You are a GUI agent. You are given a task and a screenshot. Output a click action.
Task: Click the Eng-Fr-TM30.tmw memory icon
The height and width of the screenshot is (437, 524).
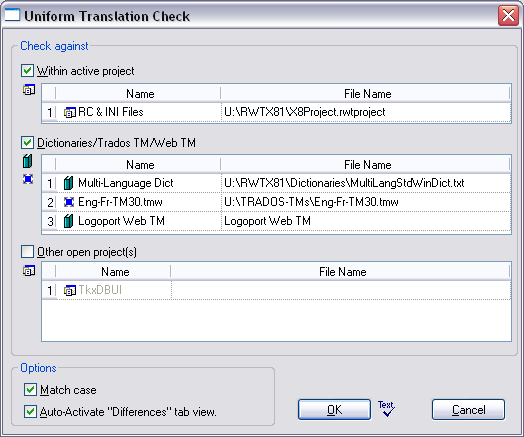[x=69, y=202]
